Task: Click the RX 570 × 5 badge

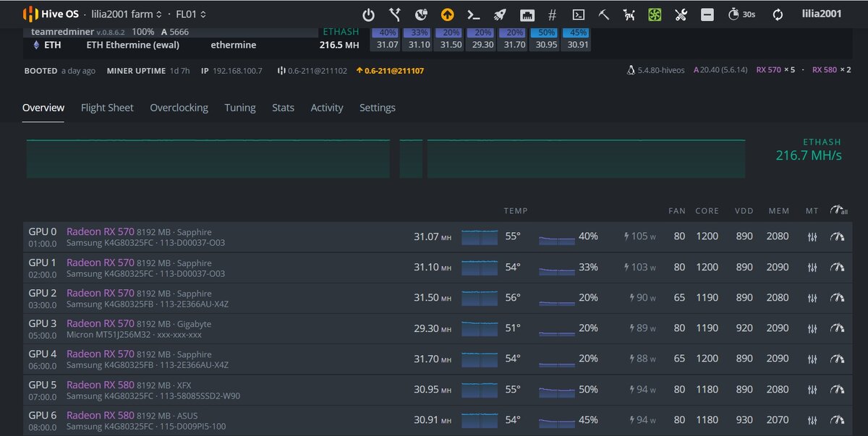Action: pos(775,70)
